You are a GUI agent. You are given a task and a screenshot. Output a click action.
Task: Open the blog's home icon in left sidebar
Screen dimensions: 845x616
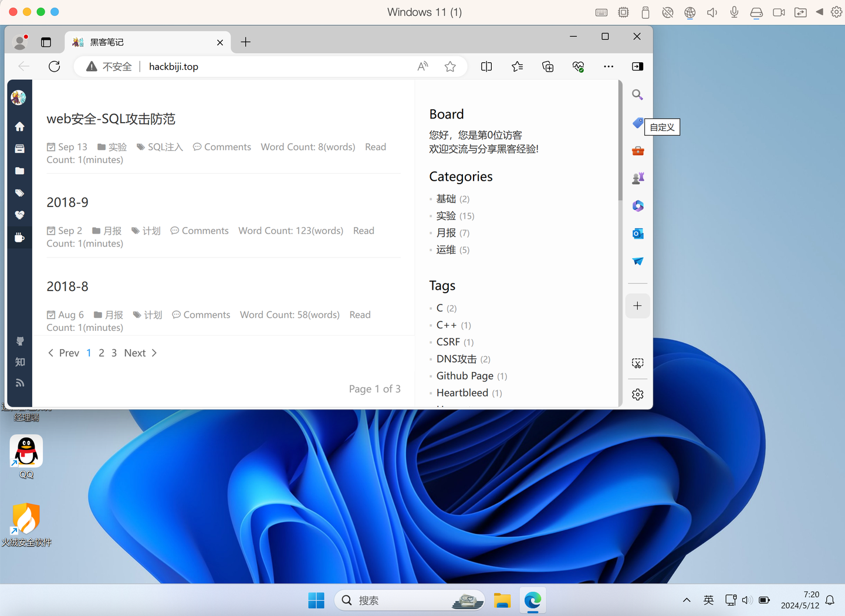point(19,127)
